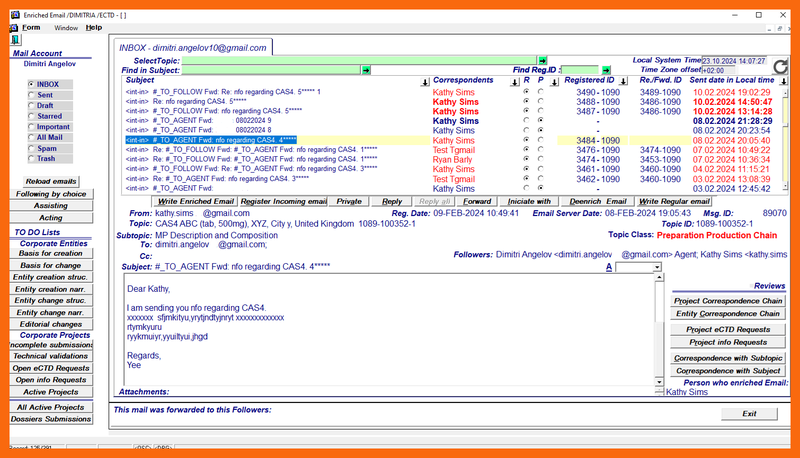
Task: Open the Form menu
Action: point(31,27)
